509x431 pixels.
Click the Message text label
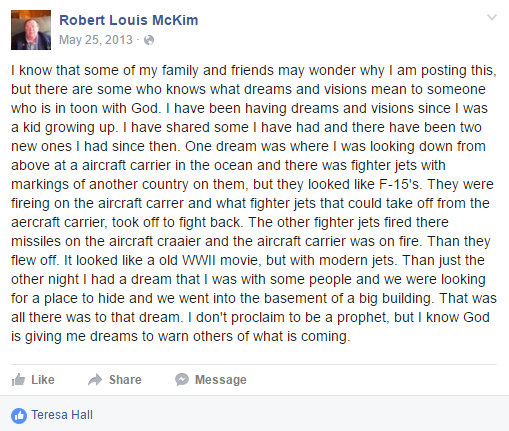pyautogui.click(x=221, y=380)
